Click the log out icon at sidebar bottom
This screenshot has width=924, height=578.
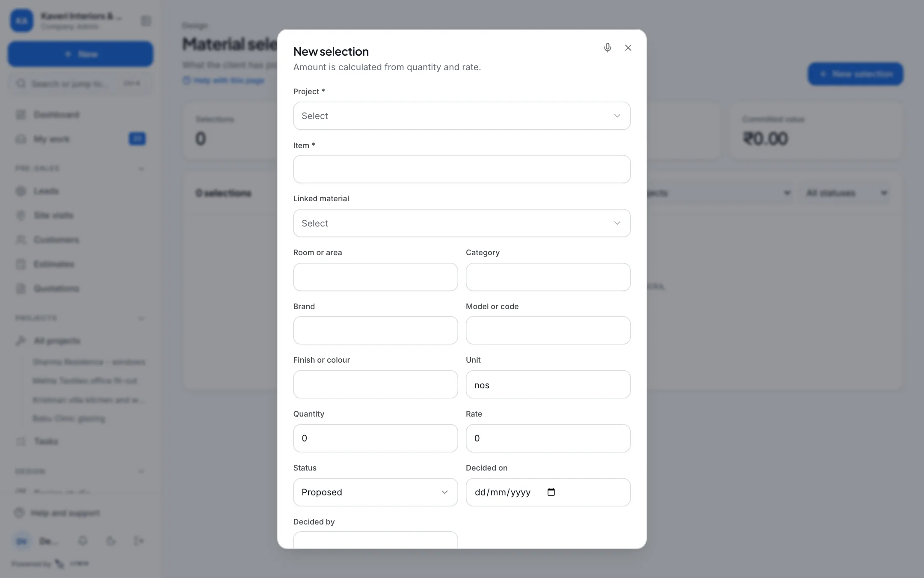click(139, 541)
